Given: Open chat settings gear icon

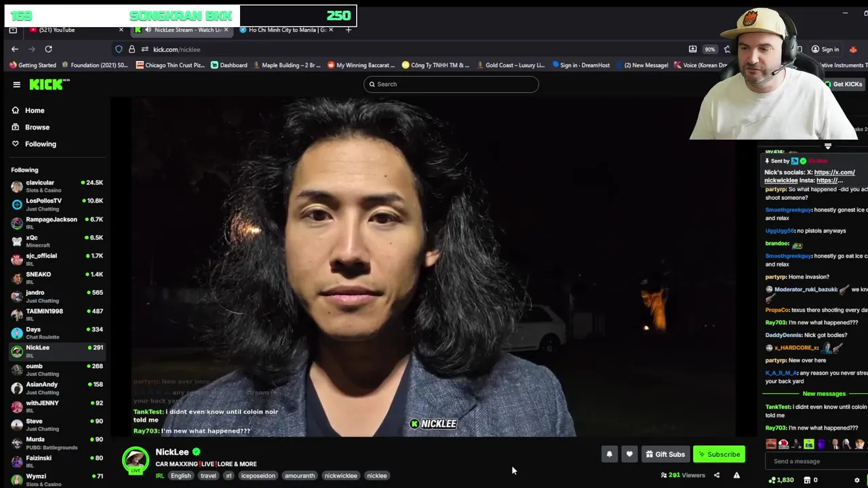Looking at the screenshot, I should coord(856,480).
